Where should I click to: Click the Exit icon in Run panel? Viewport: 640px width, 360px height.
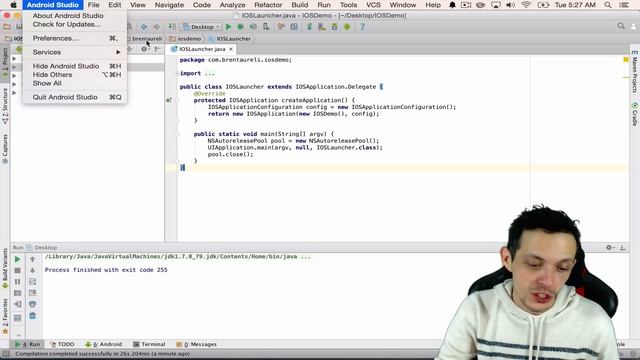18,304
